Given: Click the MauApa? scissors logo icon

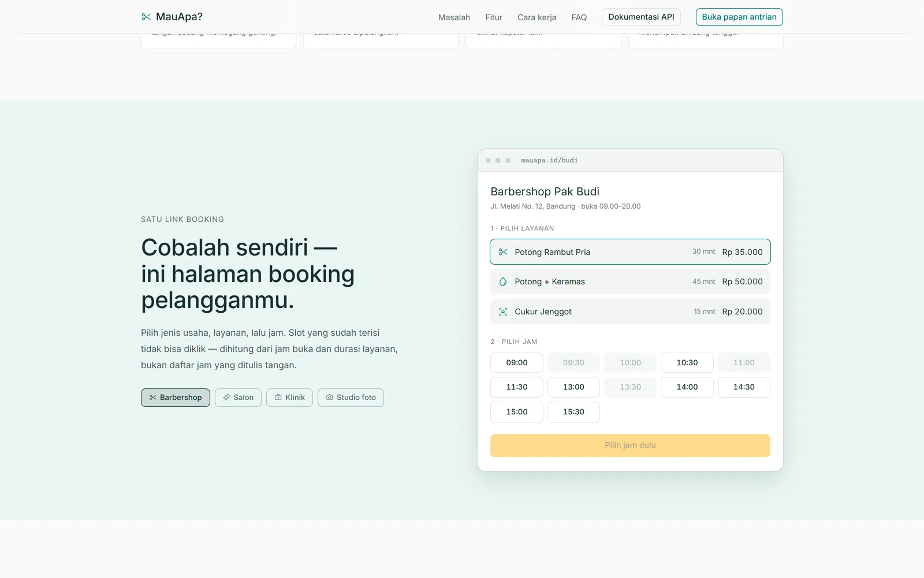Looking at the screenshot, I should click(x=146, y=17).
